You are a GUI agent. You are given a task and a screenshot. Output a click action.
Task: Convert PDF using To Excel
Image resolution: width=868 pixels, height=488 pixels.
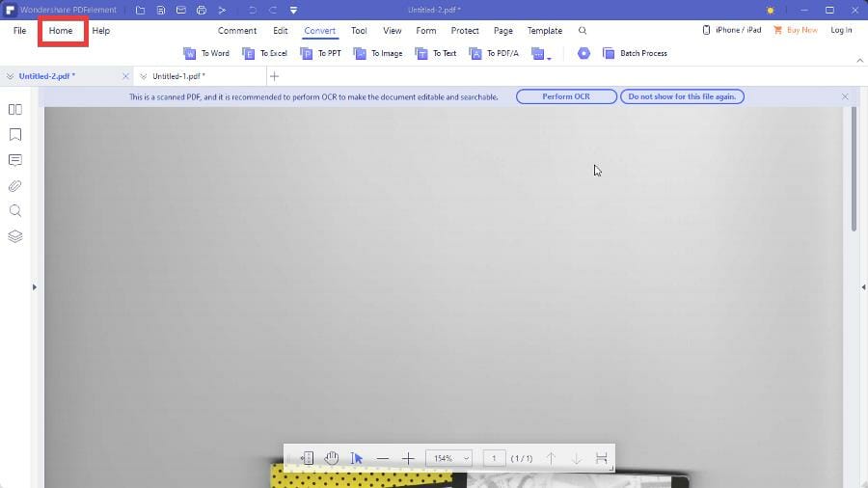[x=264, y=53]
